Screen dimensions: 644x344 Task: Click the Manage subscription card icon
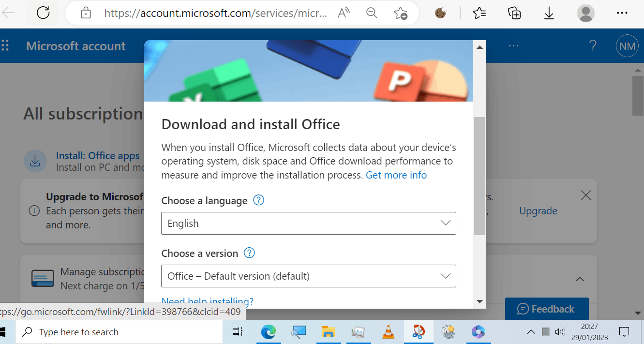43,279
